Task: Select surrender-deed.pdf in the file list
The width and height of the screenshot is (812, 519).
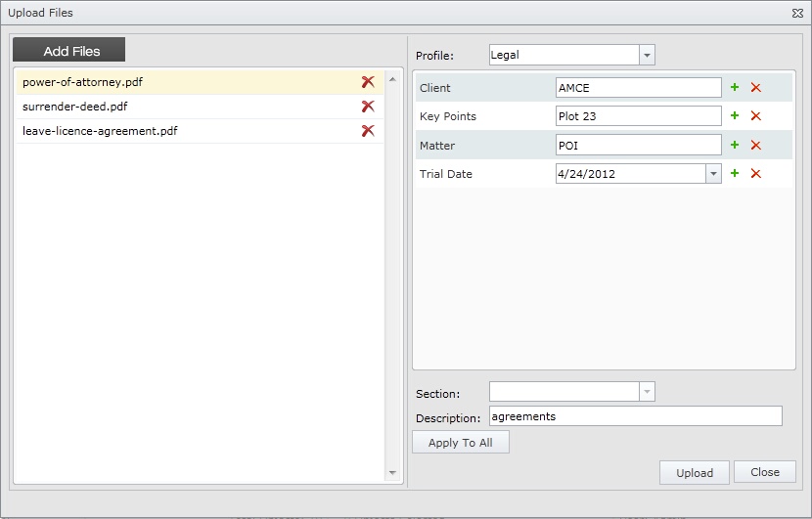Action: [x=200, y=107]
